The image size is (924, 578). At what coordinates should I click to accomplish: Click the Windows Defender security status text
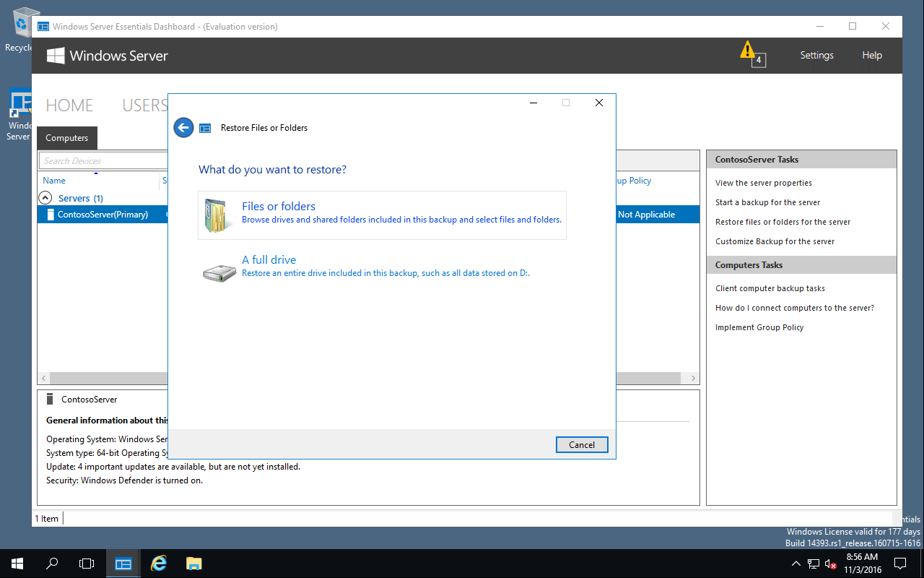pyautogui.click(x=124, y=480)
